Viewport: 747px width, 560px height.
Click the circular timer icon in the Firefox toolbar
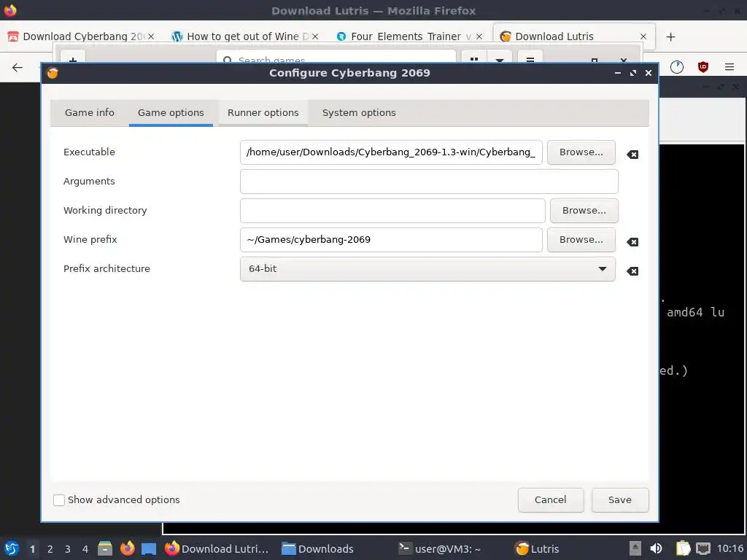click(676, 67)
